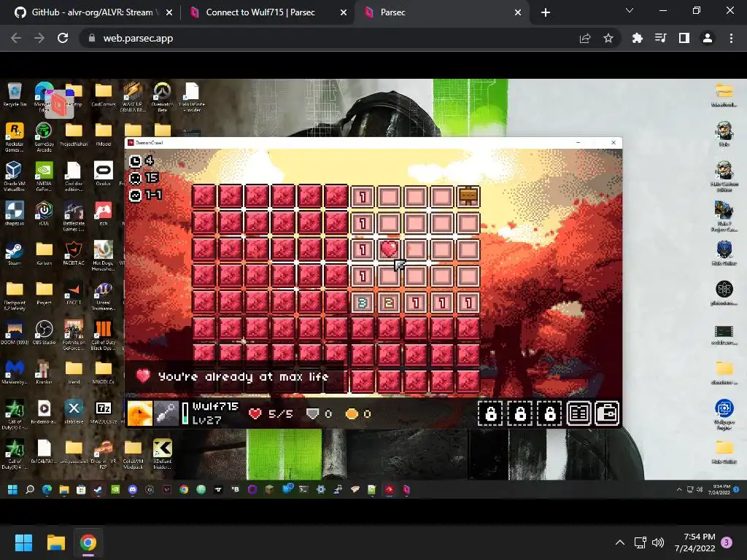Close the GitHub ALVR browser tab
The image size is (747, 560).
pos(169,12)
